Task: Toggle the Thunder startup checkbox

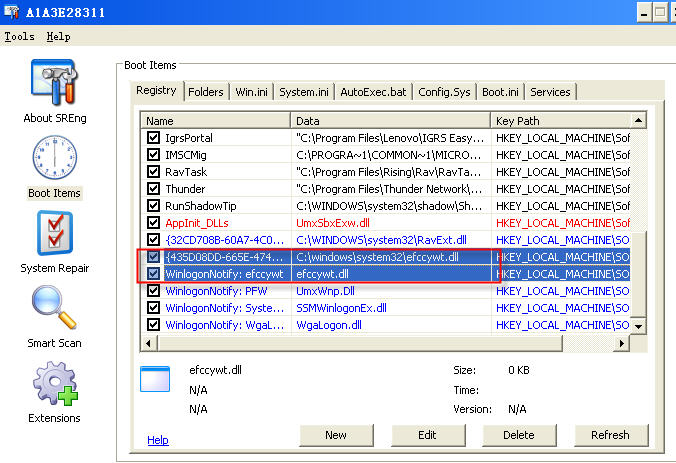Action: 153,188
